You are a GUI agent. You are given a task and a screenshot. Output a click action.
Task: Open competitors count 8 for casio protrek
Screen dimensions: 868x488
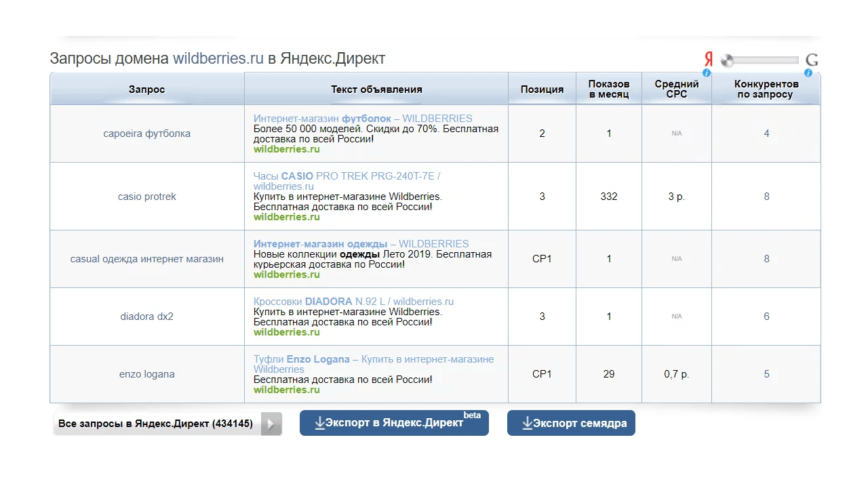click(x=766, y=197)
